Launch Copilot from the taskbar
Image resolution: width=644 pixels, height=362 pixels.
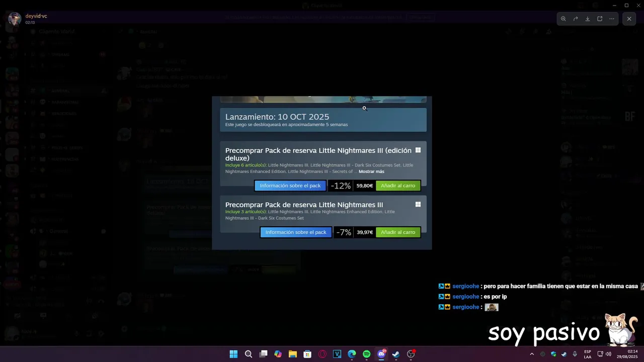click(x=278, y=354)
